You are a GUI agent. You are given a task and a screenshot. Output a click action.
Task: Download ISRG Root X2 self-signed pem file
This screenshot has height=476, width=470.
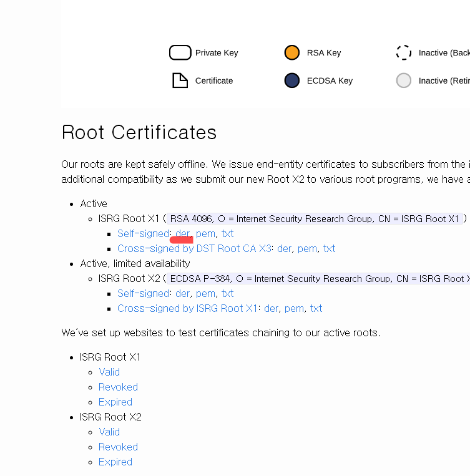(x=205, y=293)
